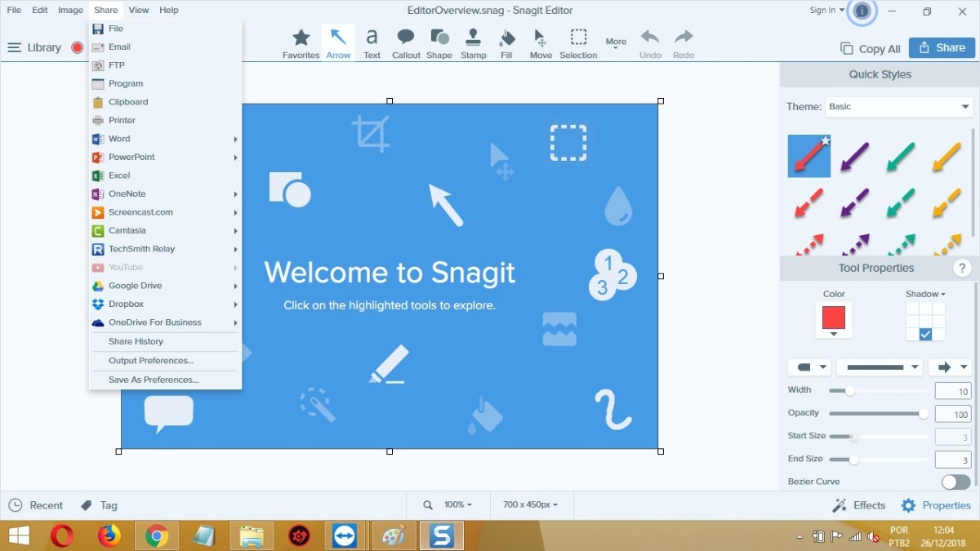
Task: Click the blue Share button
Action: [x=942, y=48]
